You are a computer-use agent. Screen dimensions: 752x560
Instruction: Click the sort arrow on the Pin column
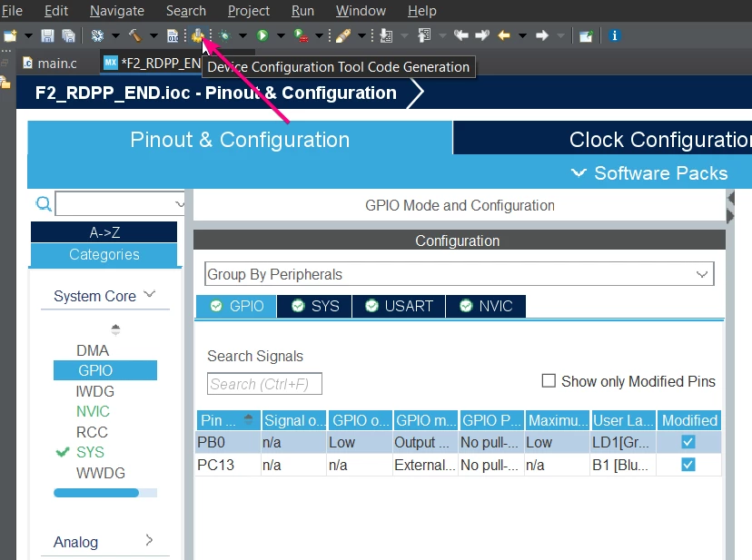(x=248, y=419)
